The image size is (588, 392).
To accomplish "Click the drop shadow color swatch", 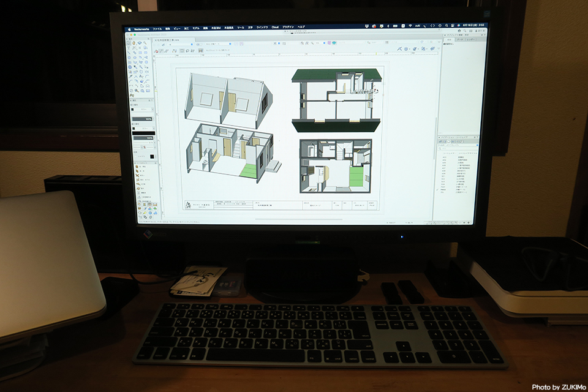I will 151,156.
